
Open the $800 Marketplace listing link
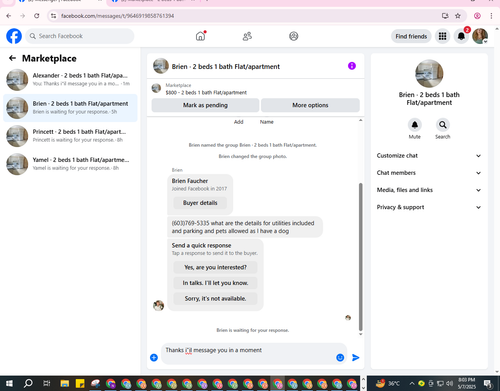pyautogui.click(x=206, y=93)
